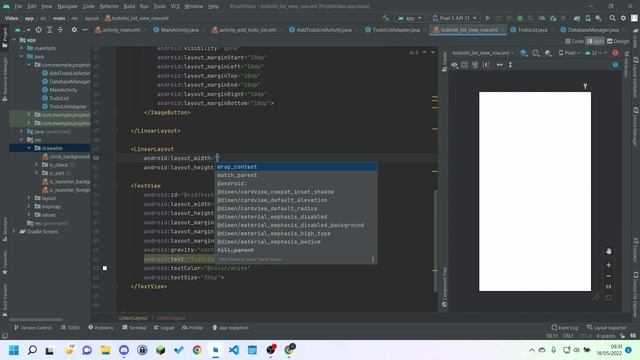Open Project panel options gear

(74, 30)
